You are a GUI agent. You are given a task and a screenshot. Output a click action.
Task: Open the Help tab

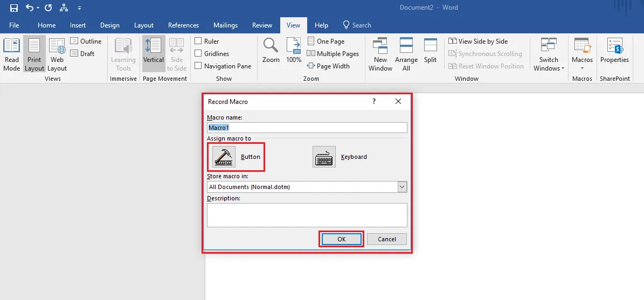(x=321, y=25)
